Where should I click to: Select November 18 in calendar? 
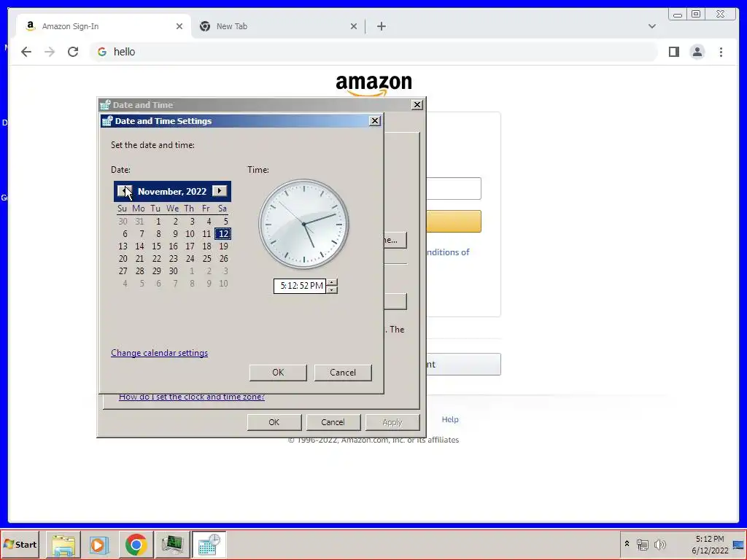point(206,246)
